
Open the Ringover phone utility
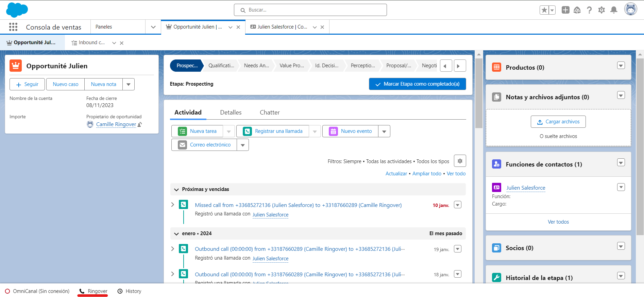click(93, 291)
